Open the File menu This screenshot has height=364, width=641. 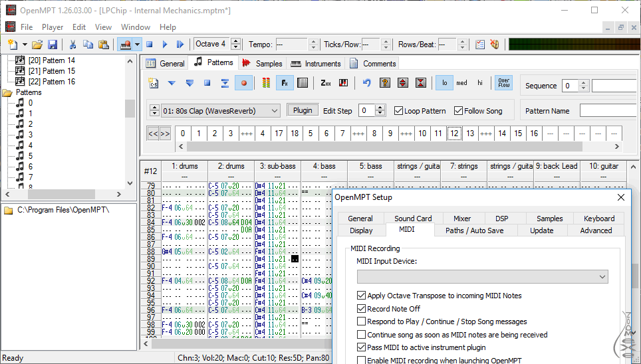click(x=27, y=27)
